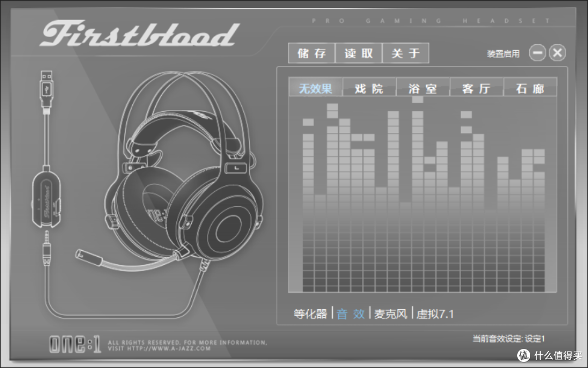Switch to the 麦克风 microphone section
Screen dimensions: 588x368
(390, 313)
